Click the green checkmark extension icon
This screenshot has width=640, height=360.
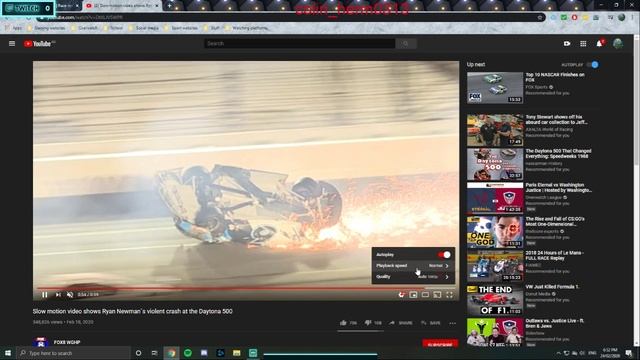[564, 18]
